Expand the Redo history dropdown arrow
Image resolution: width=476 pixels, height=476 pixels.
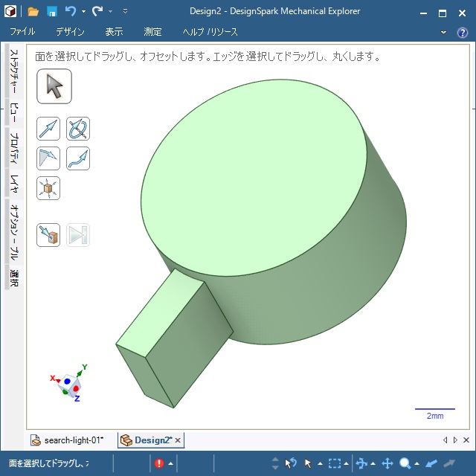[110, 12]
